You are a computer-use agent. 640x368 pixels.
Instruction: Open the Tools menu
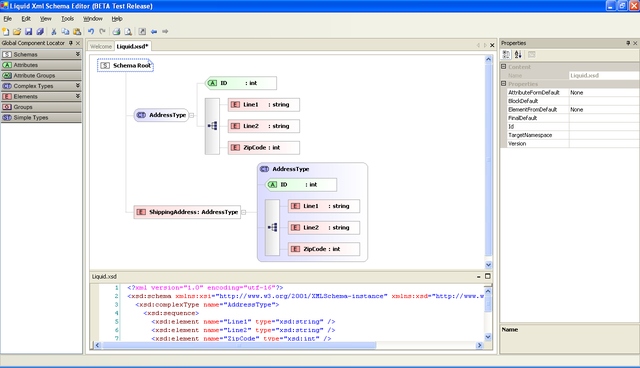pos(67,19)
